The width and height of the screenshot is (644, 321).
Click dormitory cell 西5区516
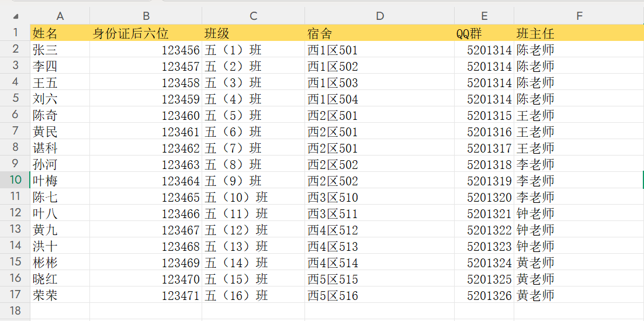[379, 295]
